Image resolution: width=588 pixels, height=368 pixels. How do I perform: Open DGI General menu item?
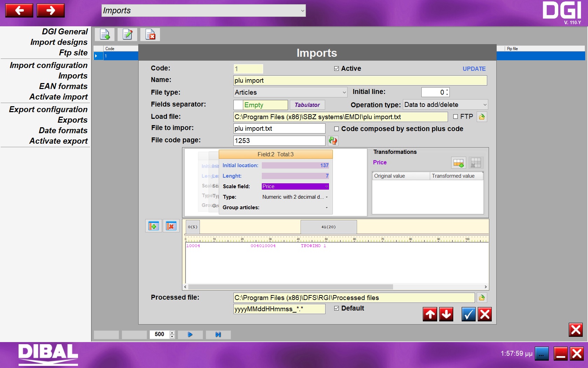[65, 32]
